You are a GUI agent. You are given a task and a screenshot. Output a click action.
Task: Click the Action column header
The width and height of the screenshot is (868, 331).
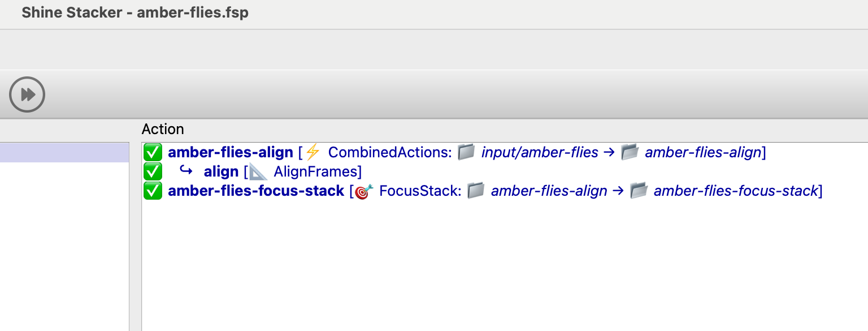[163, 129]
